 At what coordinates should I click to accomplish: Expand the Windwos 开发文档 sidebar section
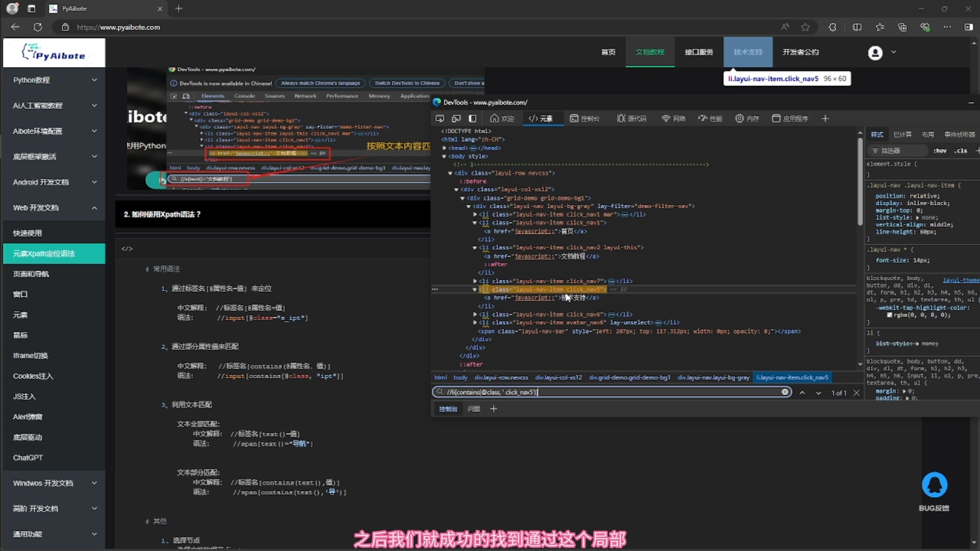coord(54,483)
